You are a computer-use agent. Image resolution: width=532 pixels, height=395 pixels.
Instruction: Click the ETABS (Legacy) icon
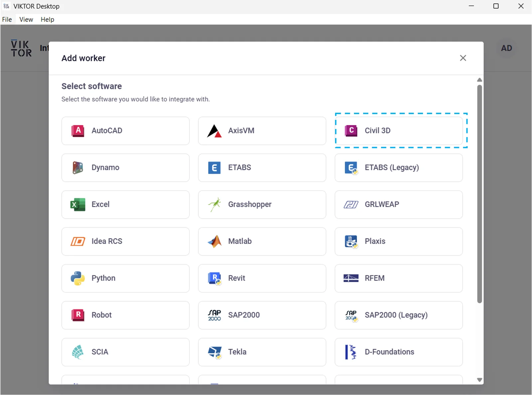351,168
